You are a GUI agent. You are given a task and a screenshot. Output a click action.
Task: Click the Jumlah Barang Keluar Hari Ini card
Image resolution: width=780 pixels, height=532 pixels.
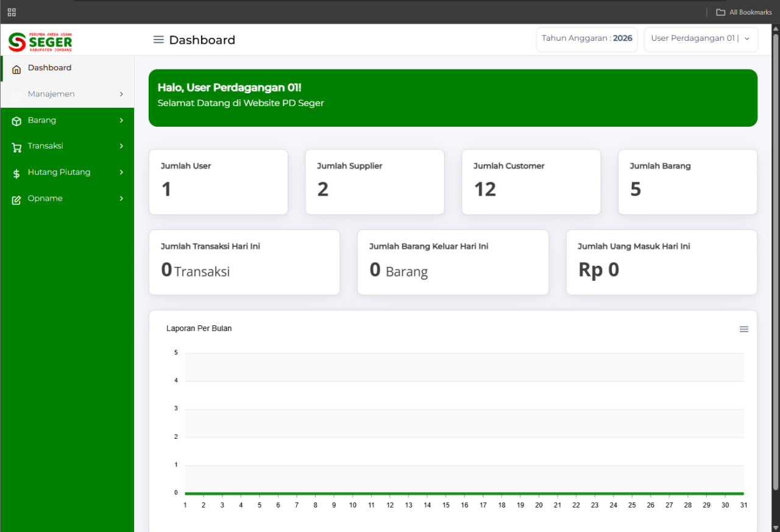[453, 263]
